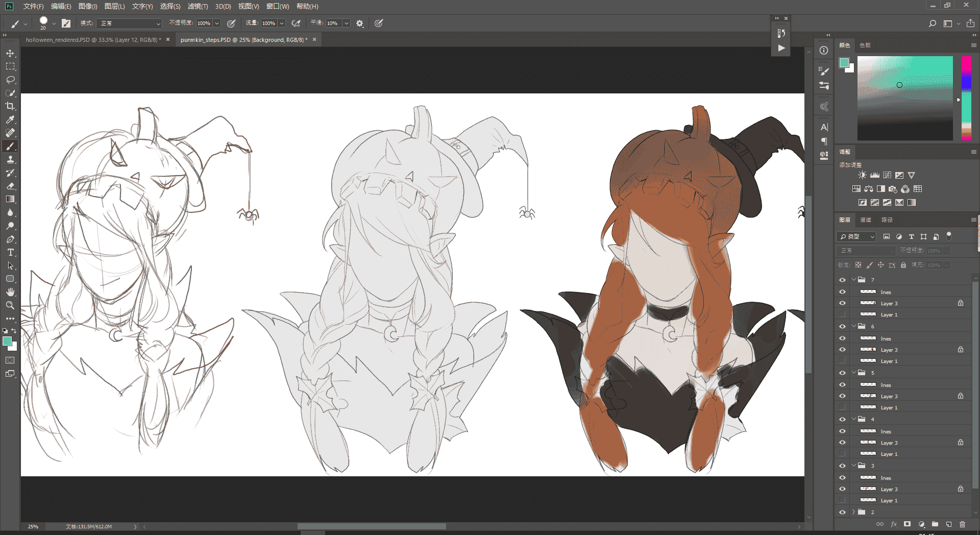Image resolution: width=980 pixels, height=535 pixels.
Task: Select the Pen tool
Action: pos(10,239)
